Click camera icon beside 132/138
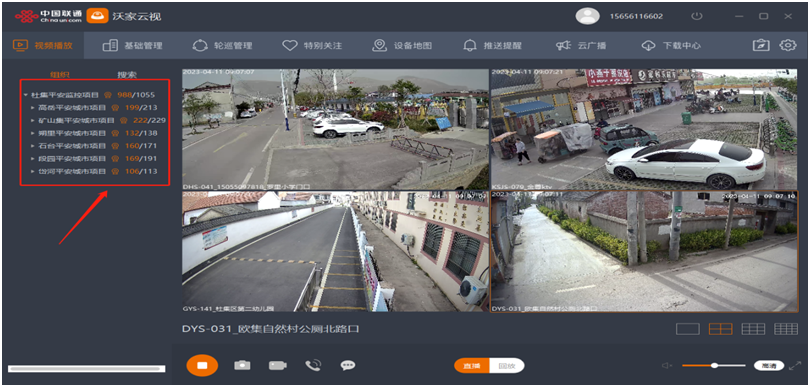810x387 pixels. click(116, 133)
